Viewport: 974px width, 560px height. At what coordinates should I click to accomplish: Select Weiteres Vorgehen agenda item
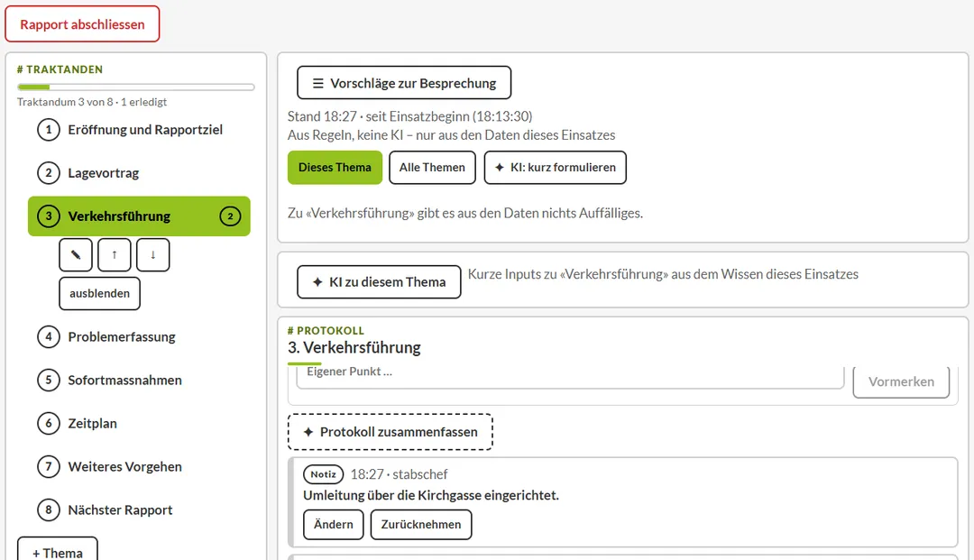point(139,467)
